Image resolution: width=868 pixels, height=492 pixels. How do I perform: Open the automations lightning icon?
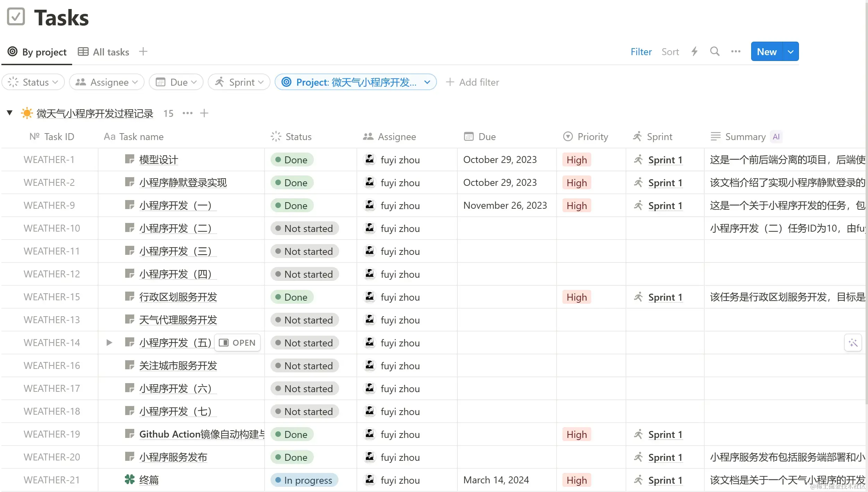[694, 51]
